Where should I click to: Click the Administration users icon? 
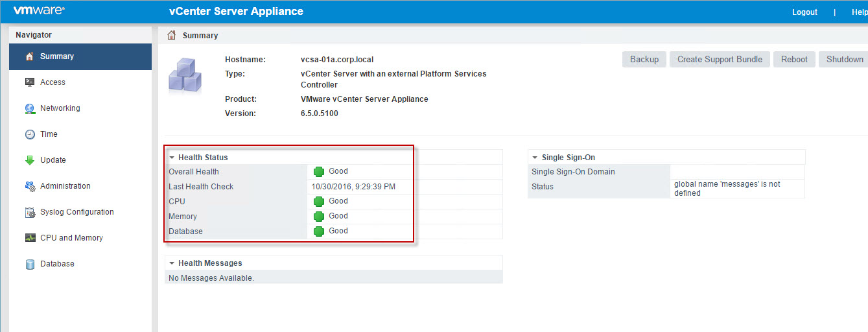tap(29, 186)
